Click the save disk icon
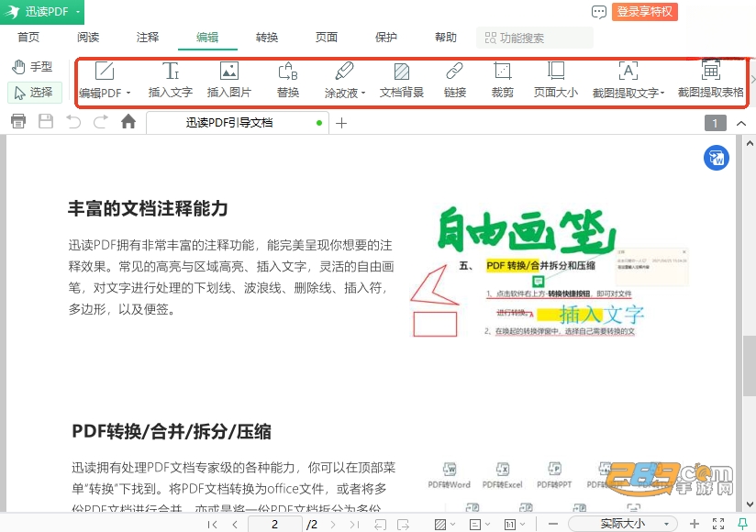 coord(46,121)
